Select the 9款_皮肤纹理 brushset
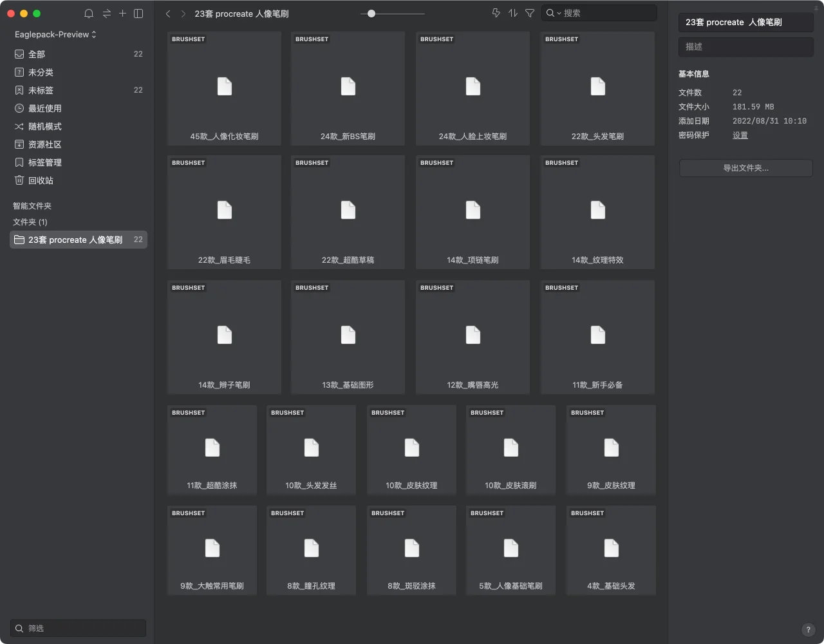 611,450
